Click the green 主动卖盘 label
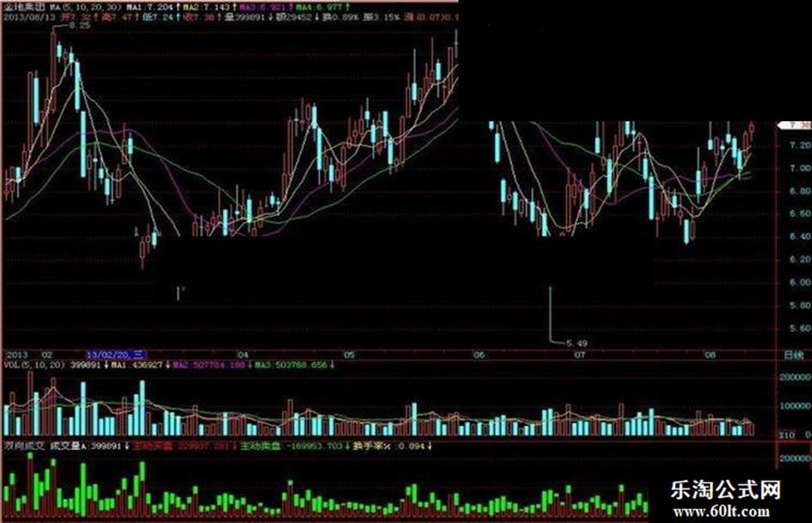This screenshot has height=523, width=812. [x=259, y=446]
